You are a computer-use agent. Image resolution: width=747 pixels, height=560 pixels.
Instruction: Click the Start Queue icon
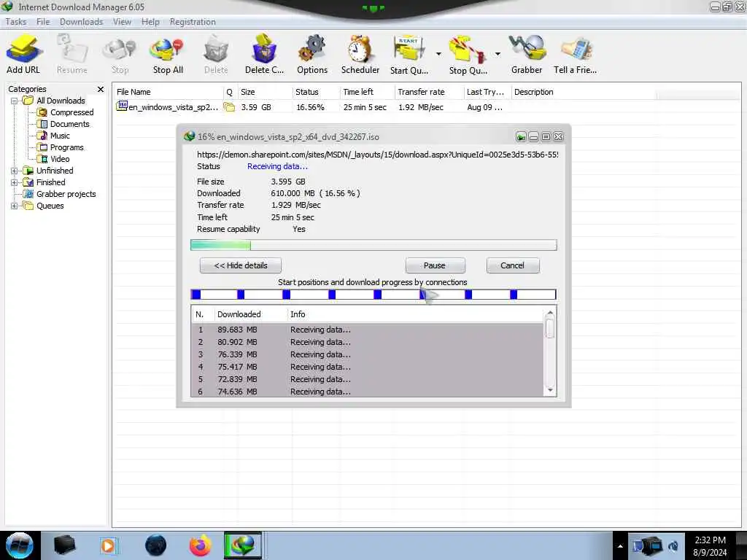coord(409,54)
